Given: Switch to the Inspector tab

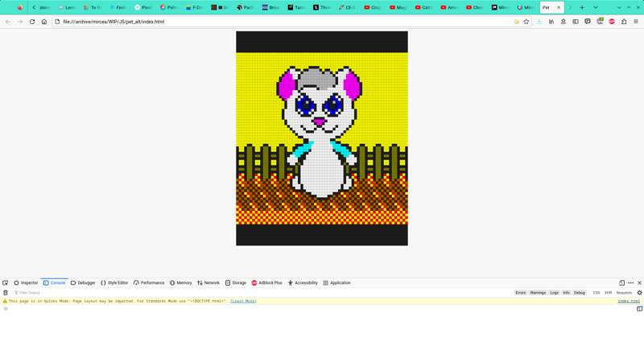Looking at the screenshot, I should pyautogui.click(x=26, y=283).
